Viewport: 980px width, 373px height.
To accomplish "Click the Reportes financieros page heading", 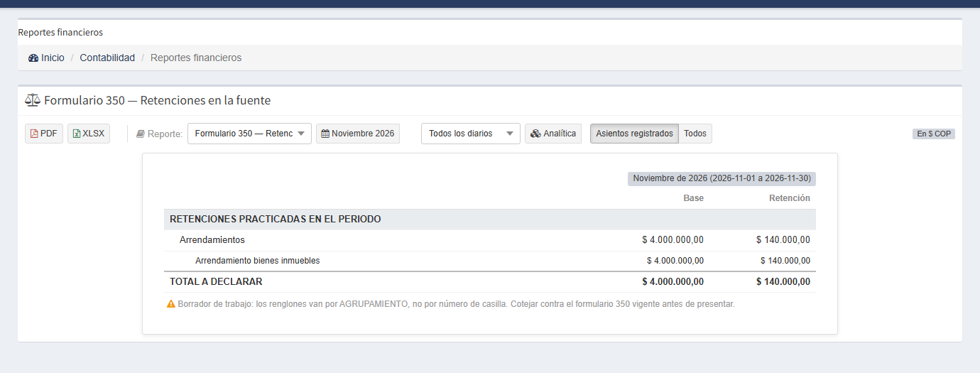I will [60, 33].
